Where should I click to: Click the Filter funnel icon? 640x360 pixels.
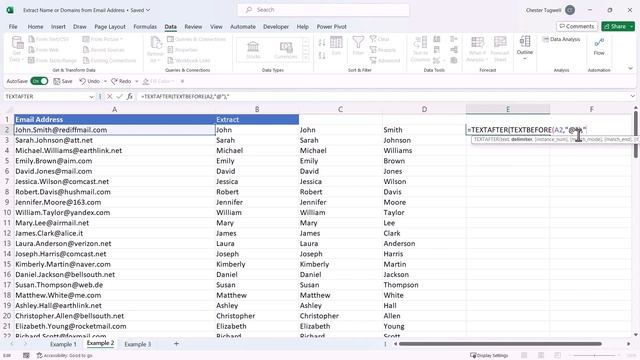pyautogui.click(x=358, y=46)
